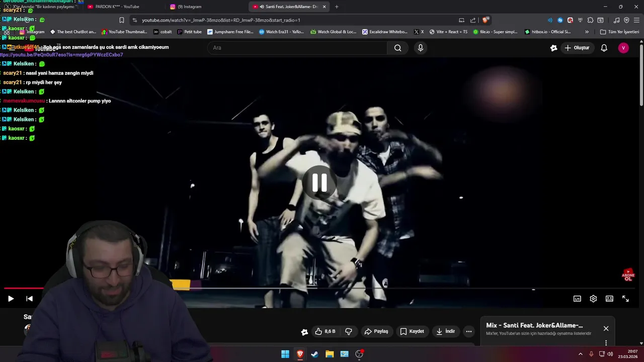Expand the bookmarks overflow chevron

(x=587, y=32)
